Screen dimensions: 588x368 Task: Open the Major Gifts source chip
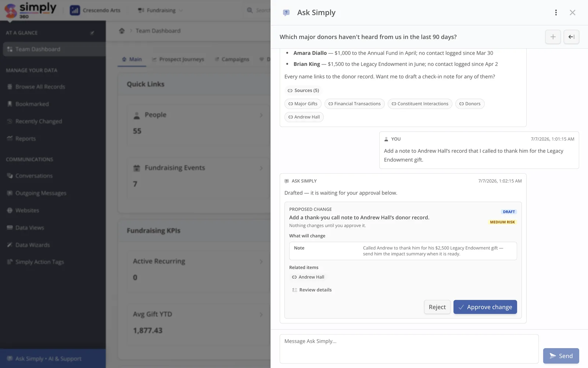[303, 104]
